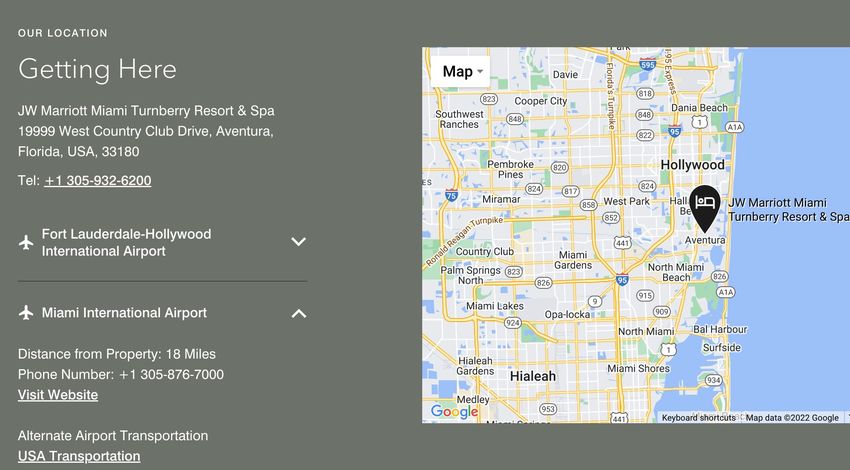The width and height of the screenshot is (850, 470).
Task: Click the hotel street address text
Action: point(146,141)
